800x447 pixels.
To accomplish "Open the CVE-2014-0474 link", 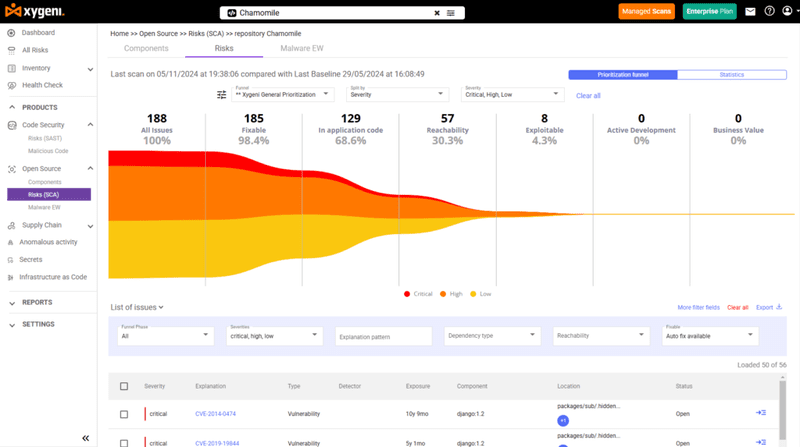I will 215,414.
